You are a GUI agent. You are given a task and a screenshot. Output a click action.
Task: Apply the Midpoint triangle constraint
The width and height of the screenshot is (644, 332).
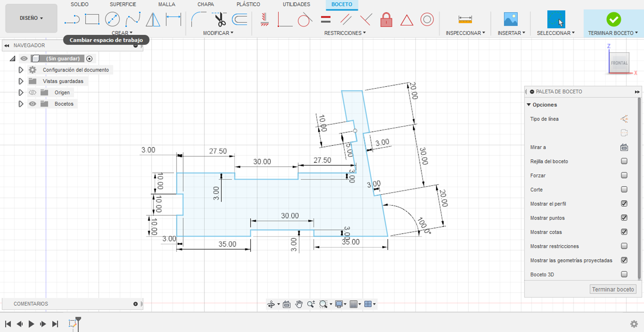pyautogui.click(x=407, y=20)
